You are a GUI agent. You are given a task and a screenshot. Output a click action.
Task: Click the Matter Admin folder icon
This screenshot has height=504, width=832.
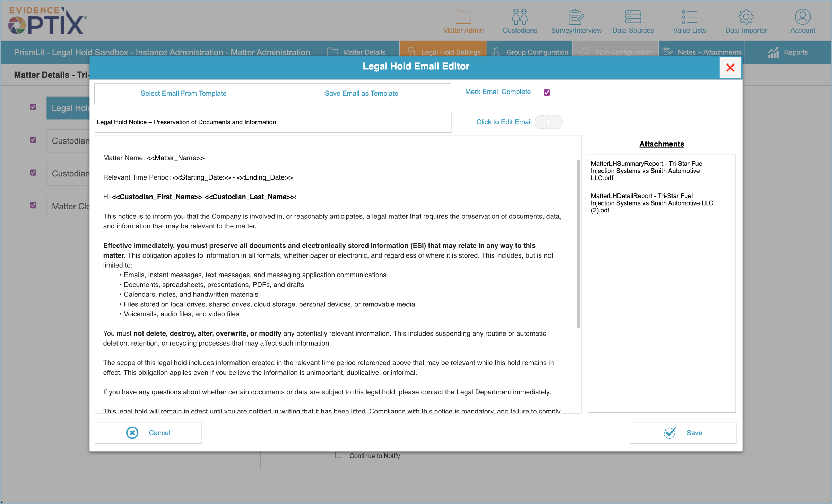pyautogui.click(x=463, y=17)
